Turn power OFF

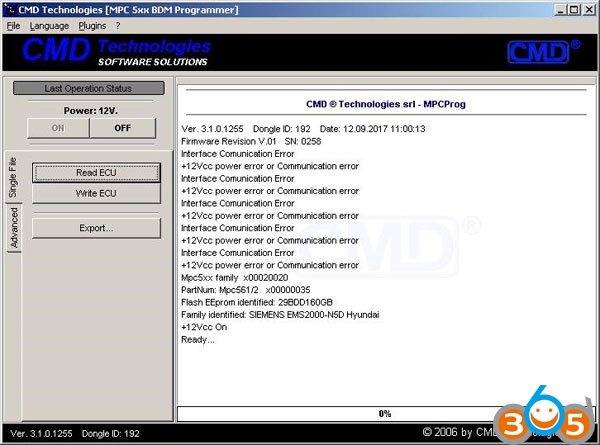click(122, 128)
